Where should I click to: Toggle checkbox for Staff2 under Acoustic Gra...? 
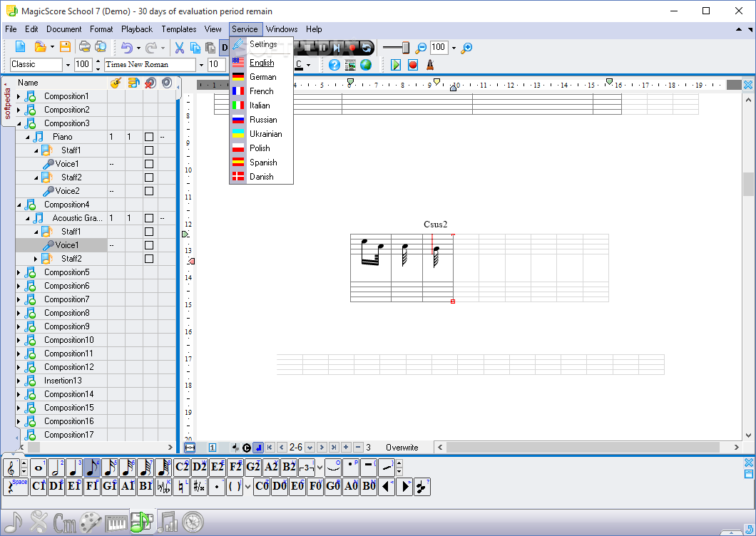click(149, 258)
